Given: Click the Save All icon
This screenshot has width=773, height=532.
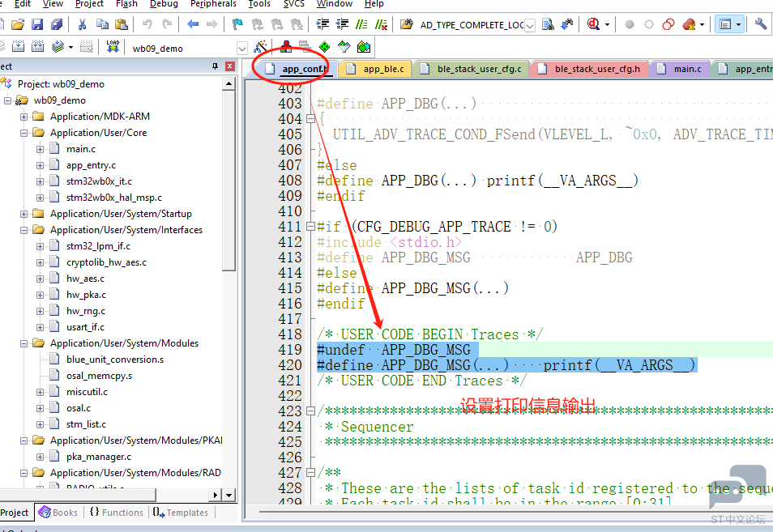Looking at the screenshot, I should tap(58, 24).
